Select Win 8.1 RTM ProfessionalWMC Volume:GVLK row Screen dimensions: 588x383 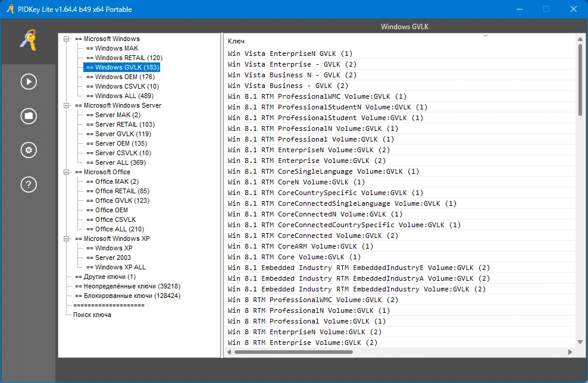(400, 96)
